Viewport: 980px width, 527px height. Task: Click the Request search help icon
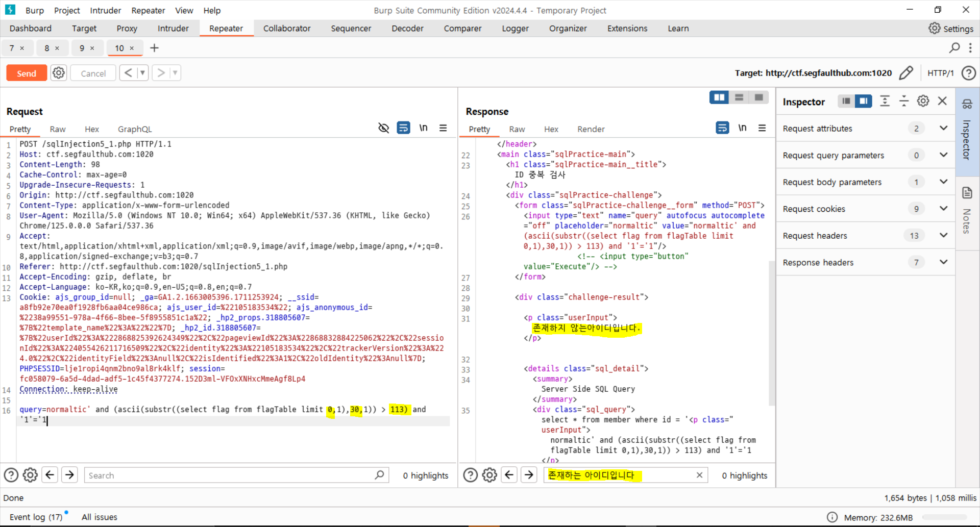pyautogui.click(x=11, y=475)
